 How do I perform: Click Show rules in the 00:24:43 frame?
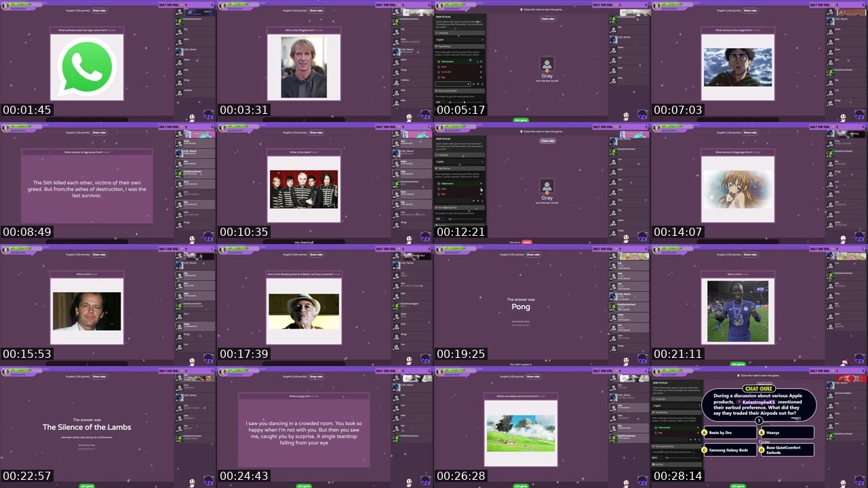(x=316, y=376)
